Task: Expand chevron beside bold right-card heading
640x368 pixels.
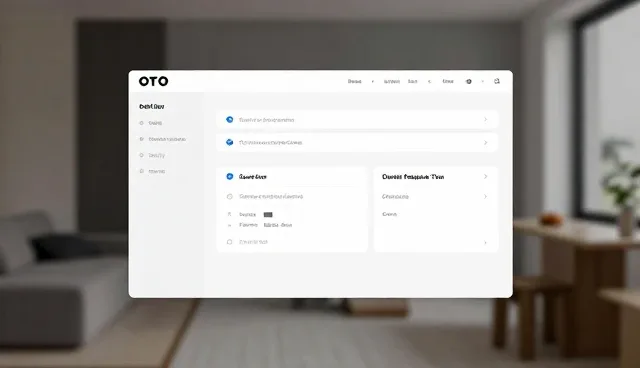Action: point(485,176)
